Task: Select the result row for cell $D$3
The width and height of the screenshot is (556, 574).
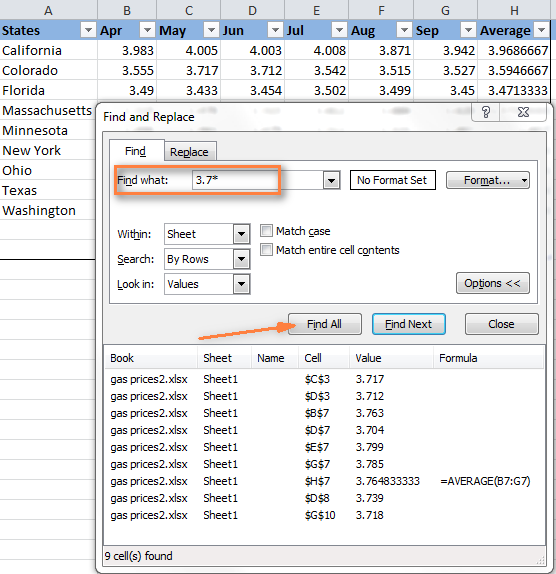Action: click(x=324, y=396)
